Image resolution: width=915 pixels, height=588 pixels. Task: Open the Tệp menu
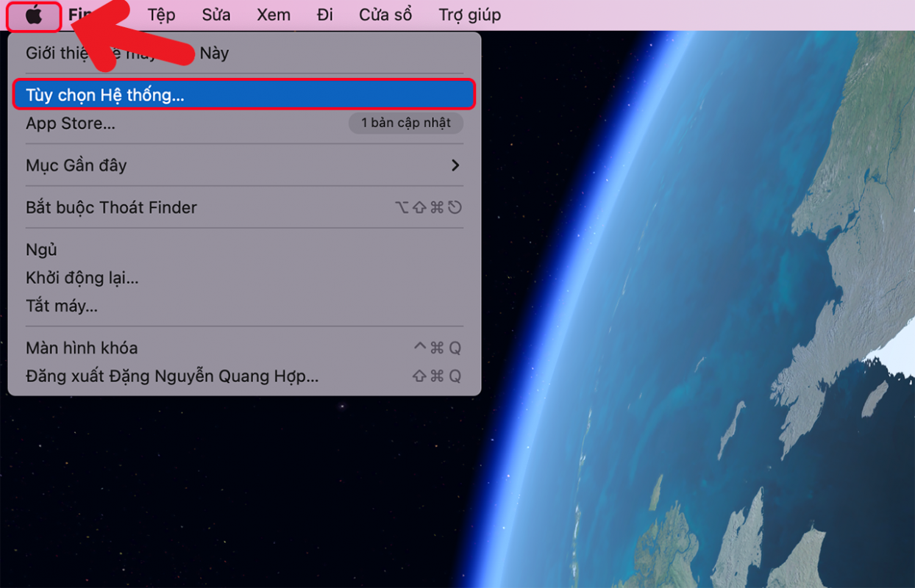(161, 15)
